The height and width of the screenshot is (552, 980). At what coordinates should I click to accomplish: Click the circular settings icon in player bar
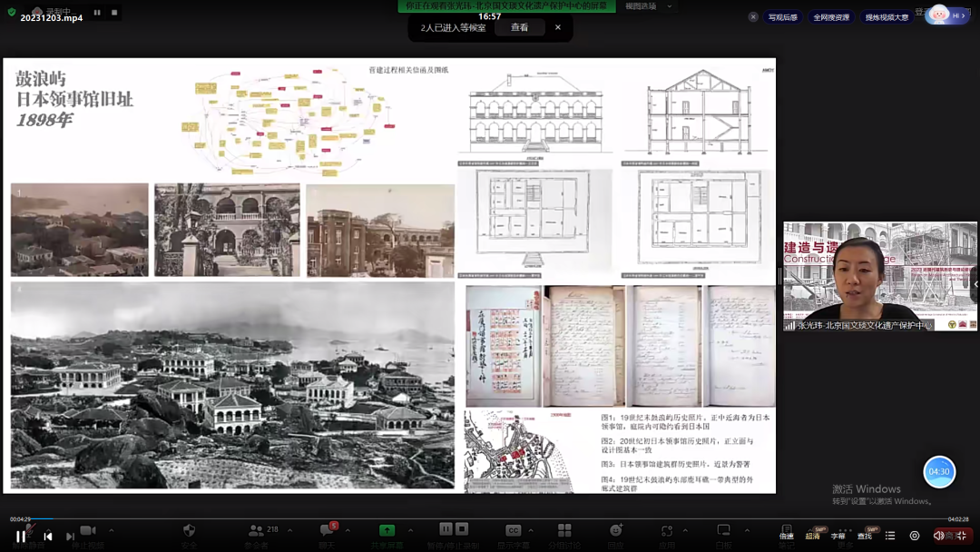point(914,537)
